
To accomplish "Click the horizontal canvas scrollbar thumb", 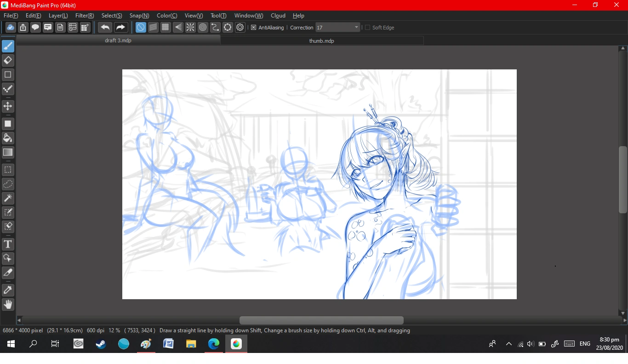I will (x=321, y=320).
